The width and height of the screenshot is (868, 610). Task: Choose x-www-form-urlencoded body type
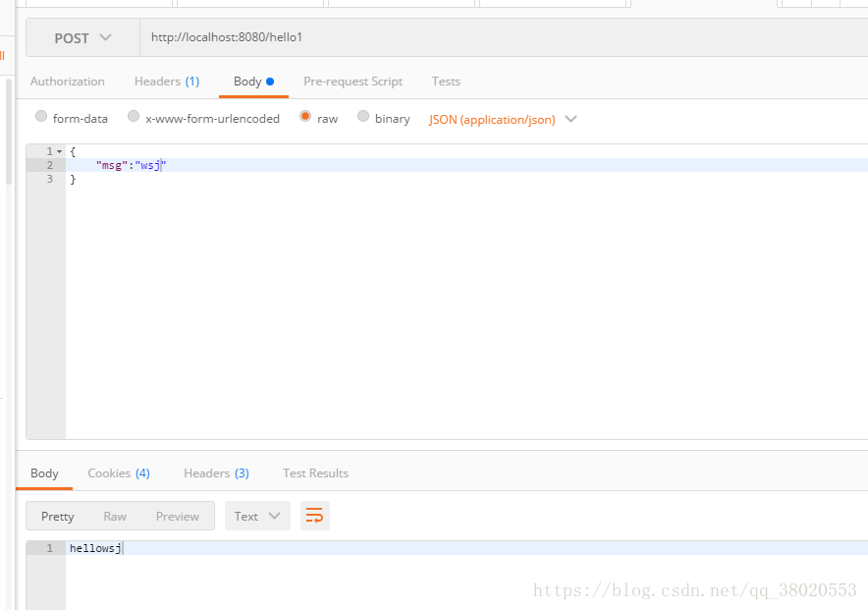coord(134,116)
